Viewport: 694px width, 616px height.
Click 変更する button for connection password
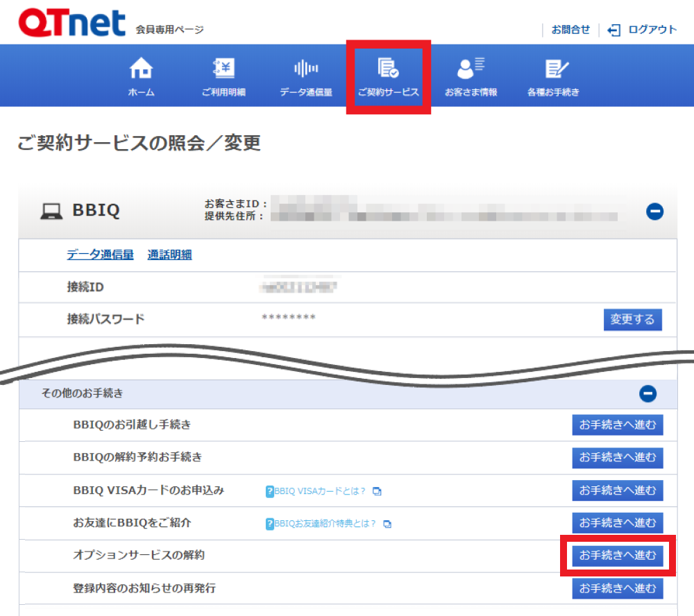point(632,319)
